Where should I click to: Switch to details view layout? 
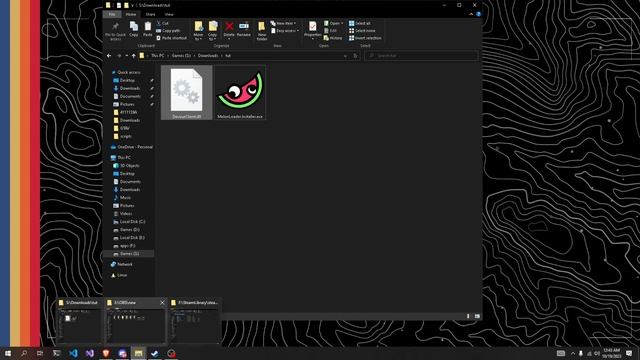(468, 316)
